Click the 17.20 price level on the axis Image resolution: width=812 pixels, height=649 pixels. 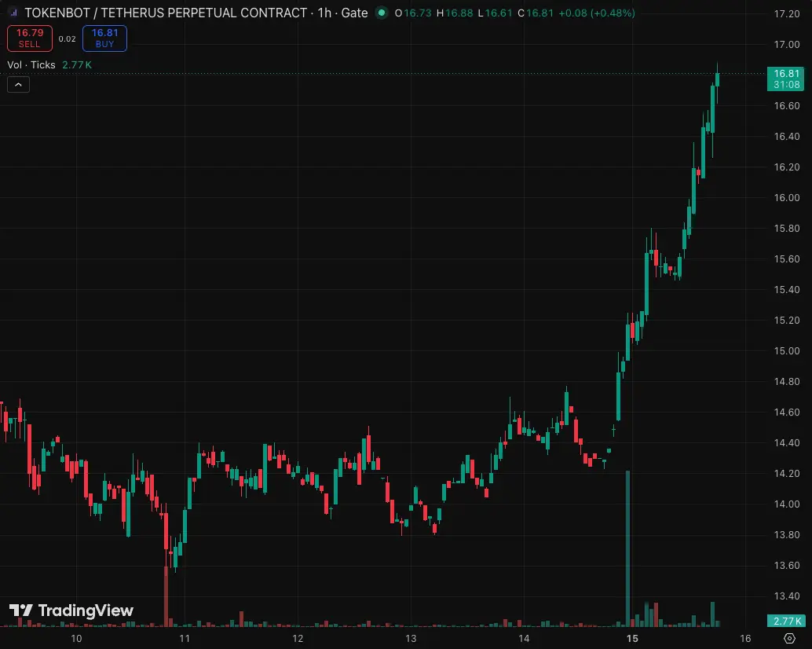click(787, 14)
